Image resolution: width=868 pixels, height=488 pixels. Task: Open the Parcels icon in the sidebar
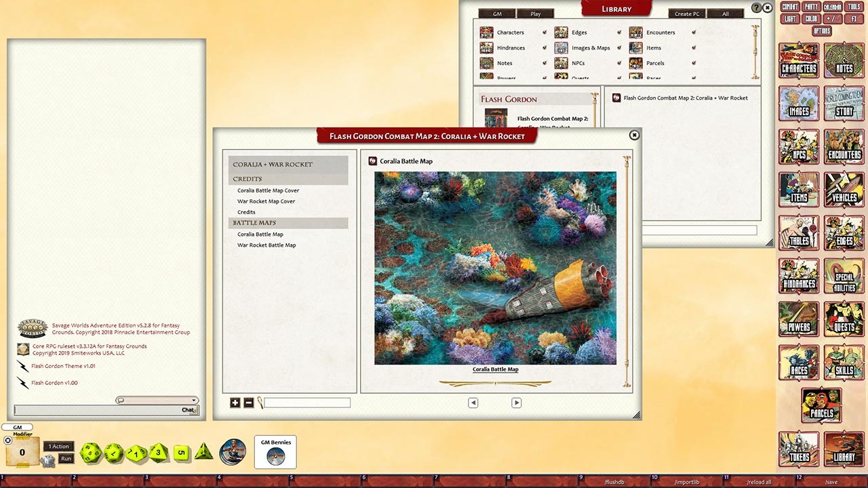point(821,405)
